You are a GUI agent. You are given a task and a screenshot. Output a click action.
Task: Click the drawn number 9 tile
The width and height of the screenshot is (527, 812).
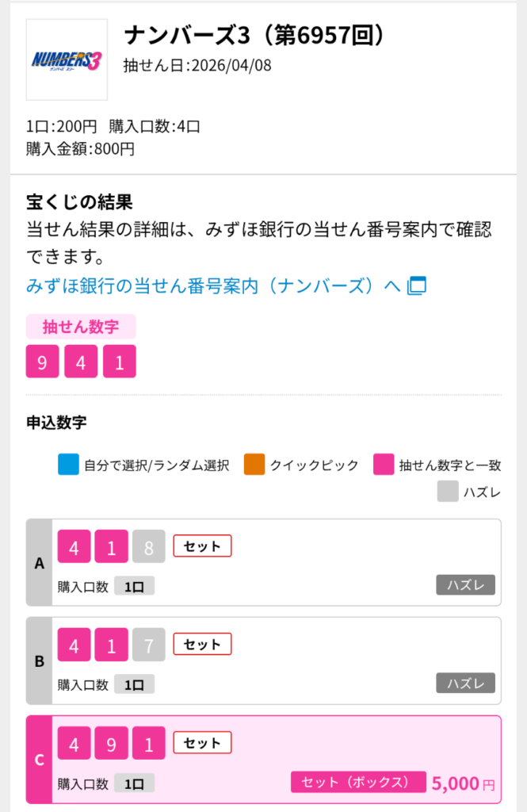(x=43, y=362)
